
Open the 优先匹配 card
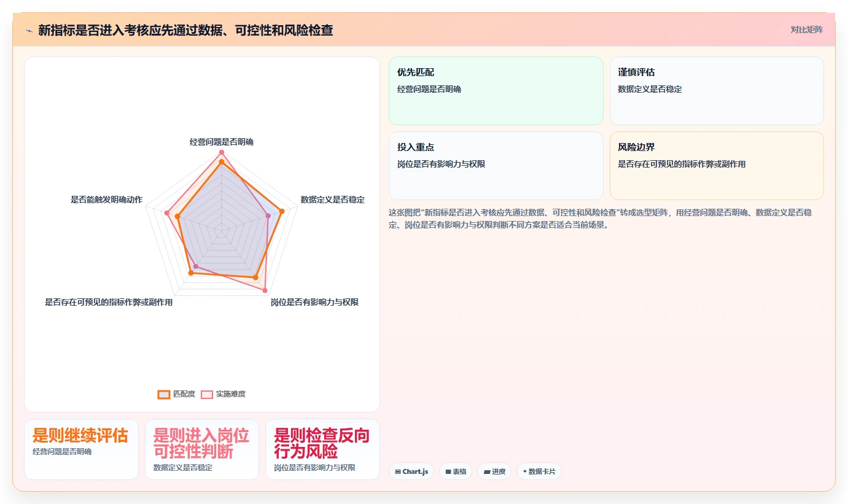click(496, 91)
